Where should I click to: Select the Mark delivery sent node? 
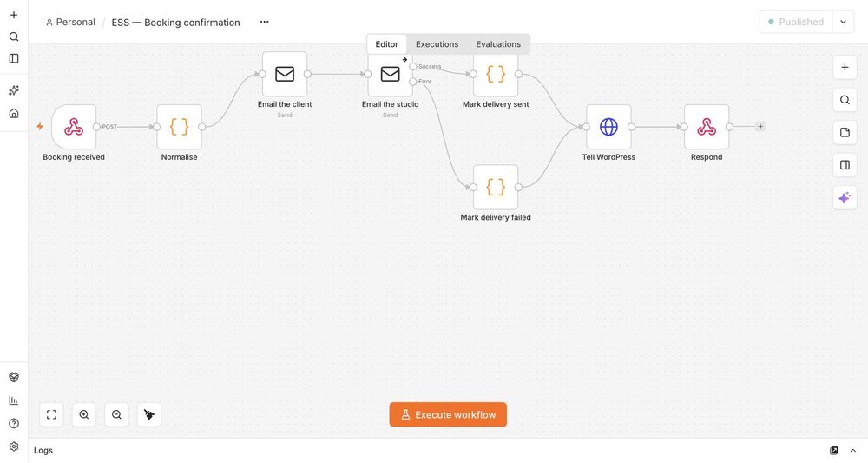496,74
